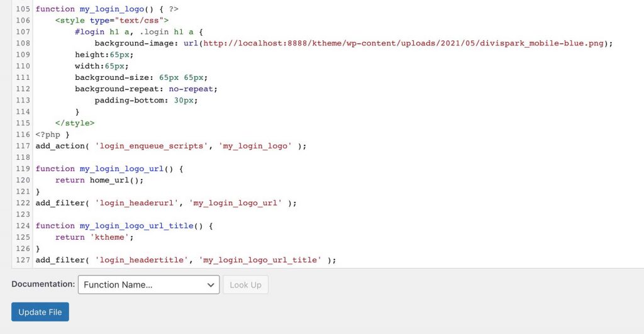Click the closing </style> tag
The height and width of the screenshot is (334, 644).
pyautogui.click(x=75, y=123)
